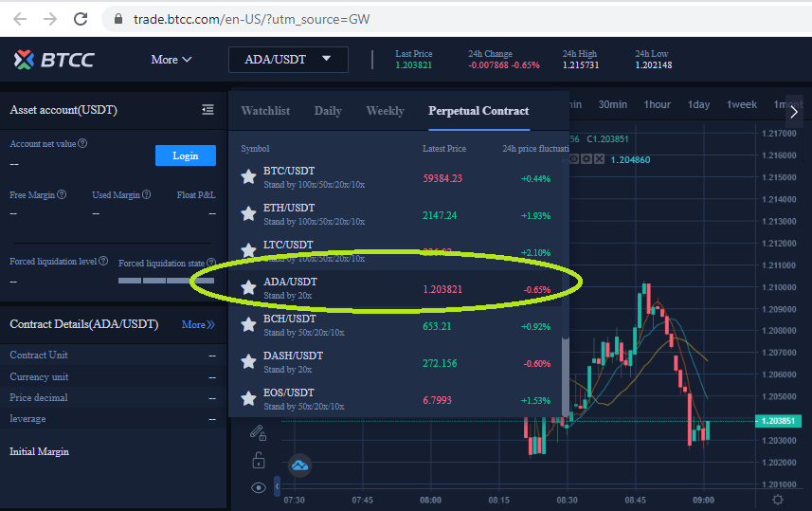This screenshot has width=812, height=511.
Task: Click help icon beside Free Margin
Action: 62,194
